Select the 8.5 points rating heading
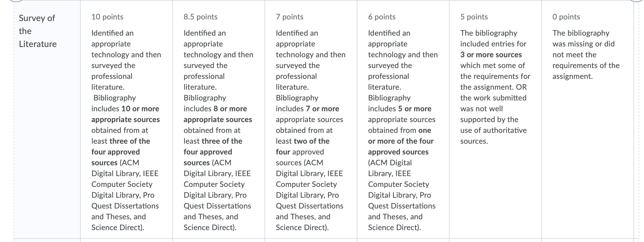The height and width of the screenshot is (242, 644). click(200, 17)
